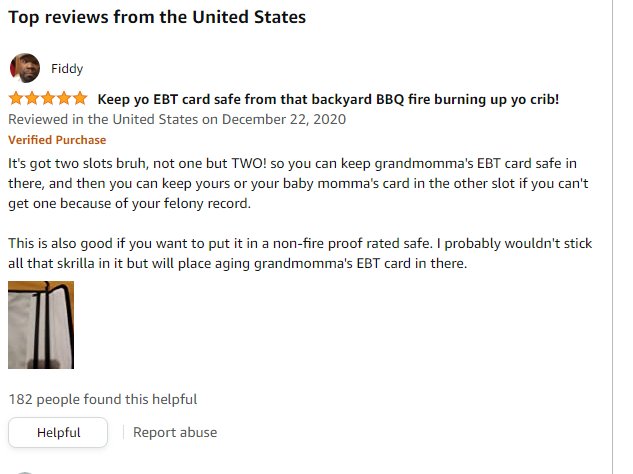Image resolution: width=633 pixels, height=474 pixels.
Task: Open reviewer Fiddy's profile picture
Action: point(25,68)
